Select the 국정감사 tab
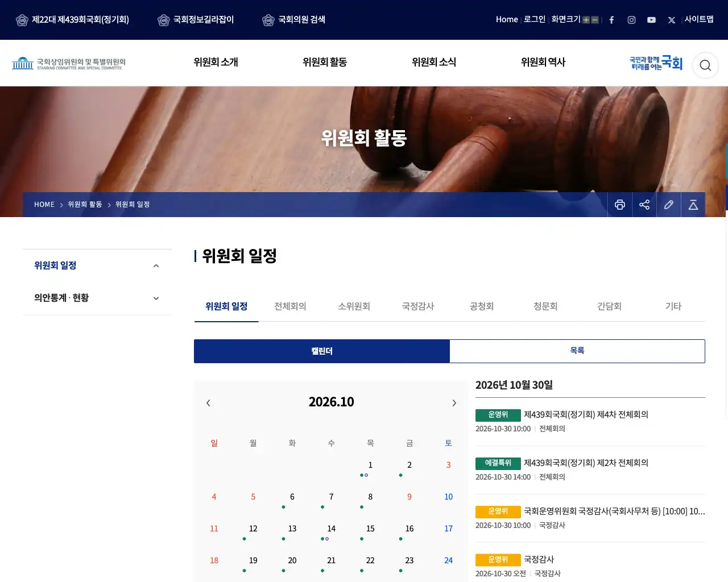Viewport: 728px width, 582px height. tap(418, 306)
